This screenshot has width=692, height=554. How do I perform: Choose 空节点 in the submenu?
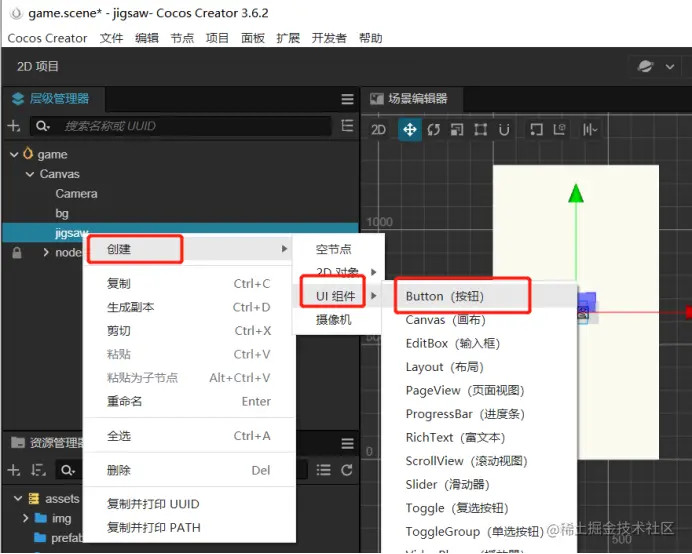click(338, 249)
